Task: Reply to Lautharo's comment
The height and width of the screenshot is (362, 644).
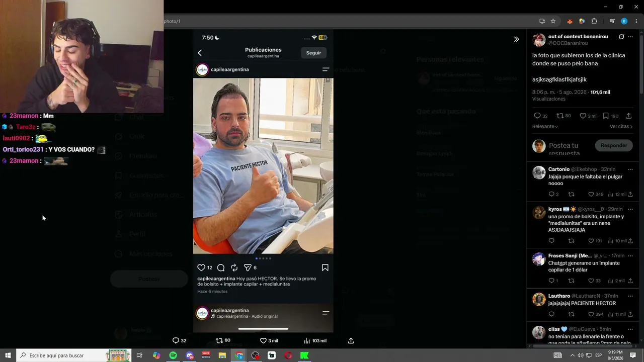Action: pos(551,314)
